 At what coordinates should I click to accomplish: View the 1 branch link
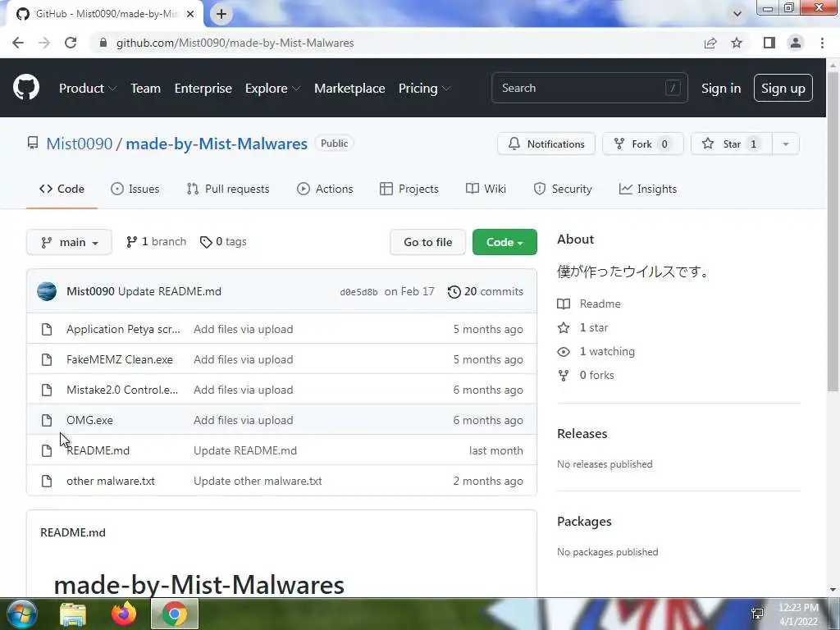pos(156,242)
